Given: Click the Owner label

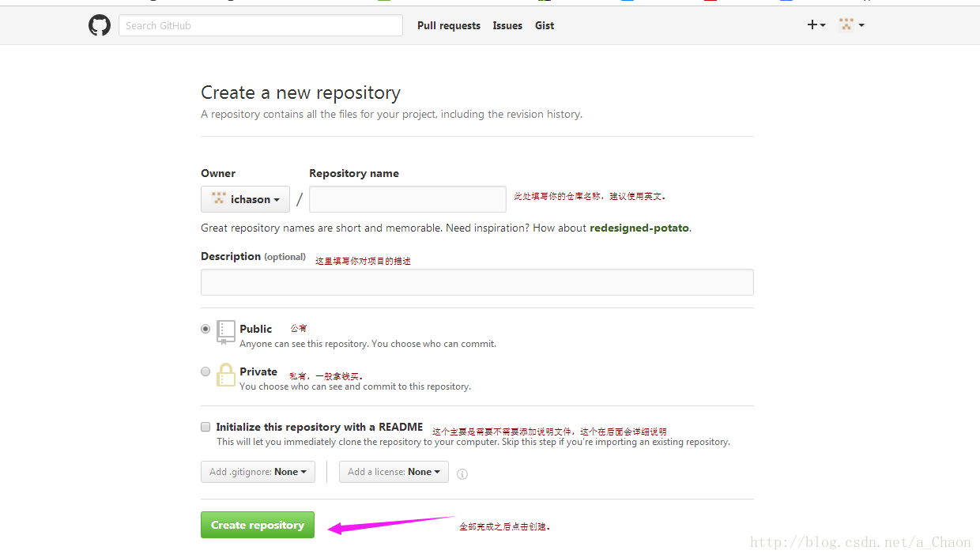Looking at the screenshot, I should coord(218,173).
